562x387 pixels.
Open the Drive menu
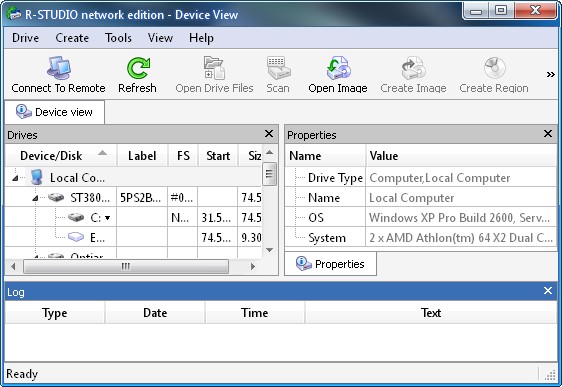pos(25,38)
